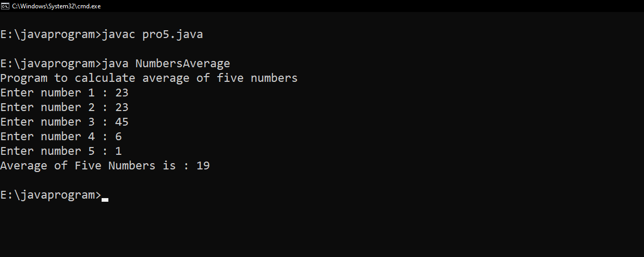Click the "Average of Five Numbers is" text
This screenshot has width=644, height=257.
coord(88,166)
